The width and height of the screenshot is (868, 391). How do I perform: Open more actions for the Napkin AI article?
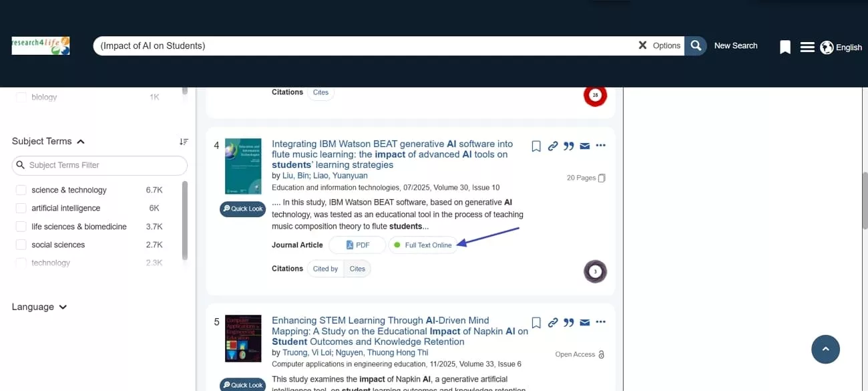coord(600,322)
